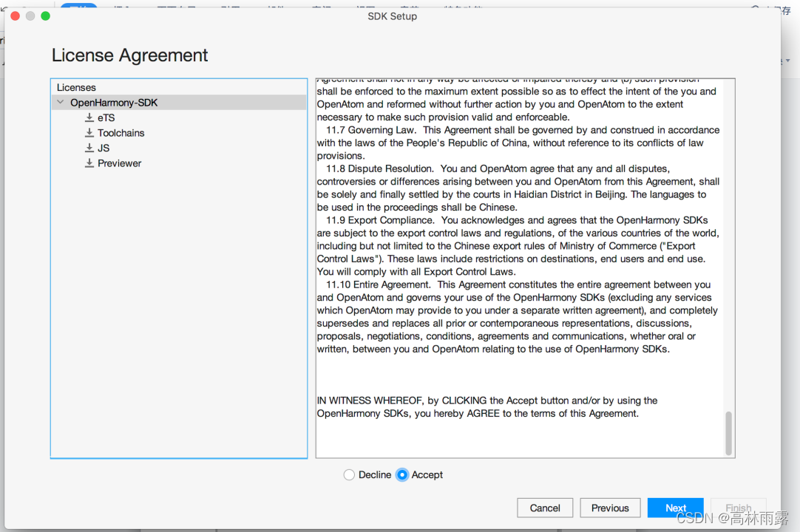Zoom the SDK Setup window with green button
800x532 pixels.
point(45,16)
